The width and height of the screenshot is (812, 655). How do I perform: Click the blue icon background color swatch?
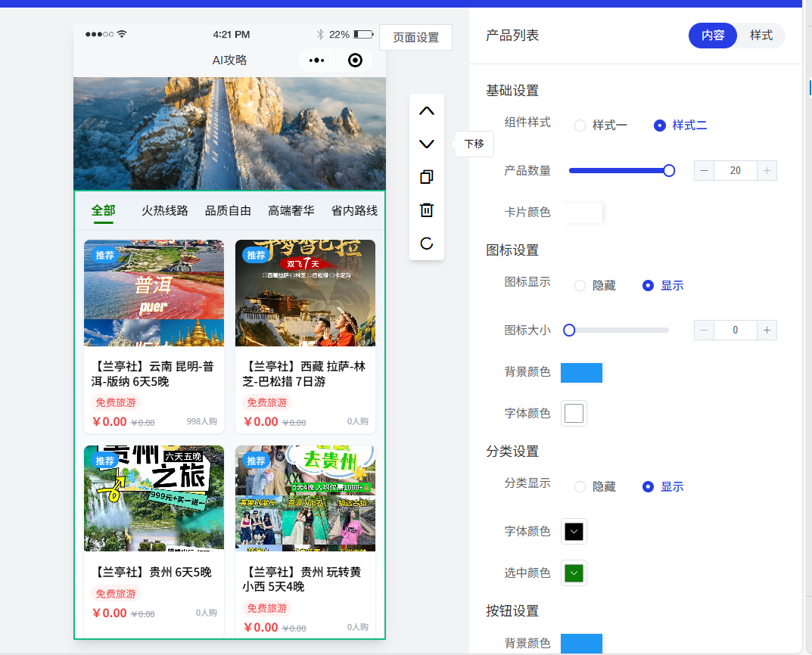[x=581, y=373]
